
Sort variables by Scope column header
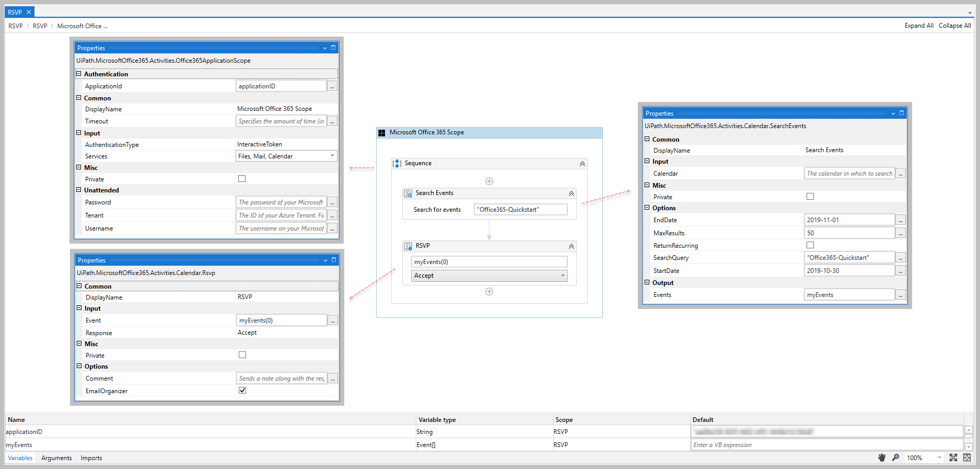point(622,420)
